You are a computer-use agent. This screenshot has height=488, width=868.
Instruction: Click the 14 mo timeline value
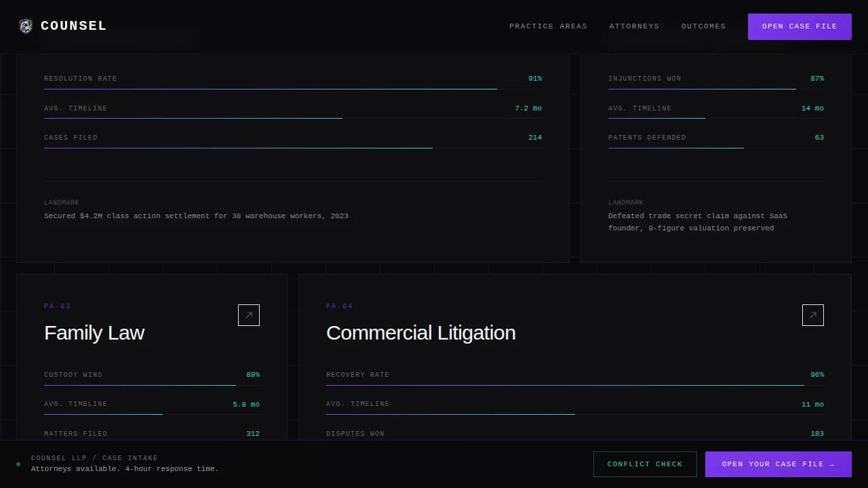pyautogui.click(x=812, y=108)
